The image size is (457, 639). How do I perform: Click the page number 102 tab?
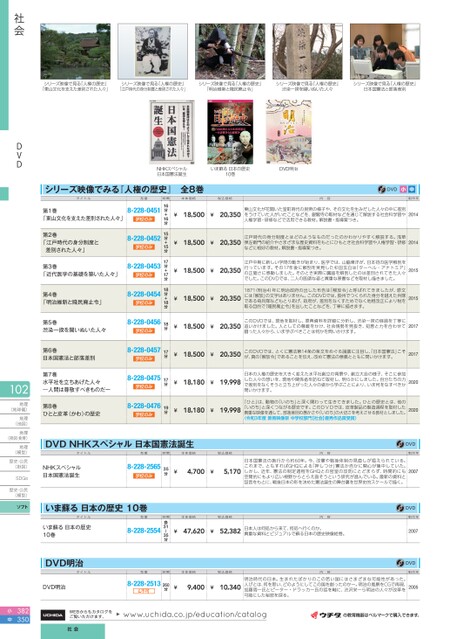[15, 389]
